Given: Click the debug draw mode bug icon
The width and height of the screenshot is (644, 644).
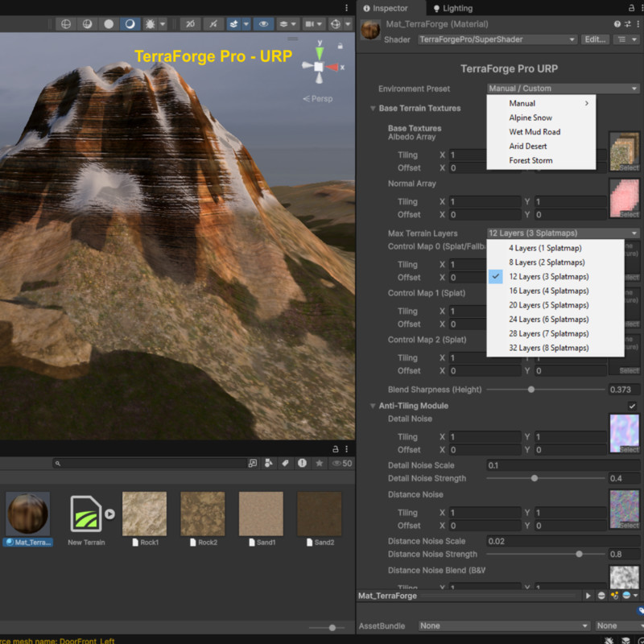Looking at the screenshot, I should coord(150,24).
